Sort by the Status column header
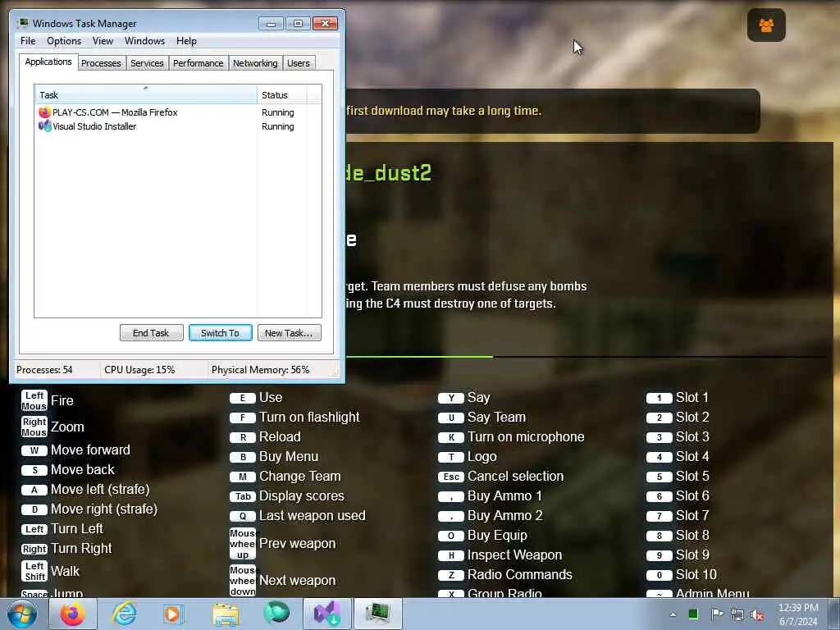This screenshot has height=630, width=840. [282, 95]
